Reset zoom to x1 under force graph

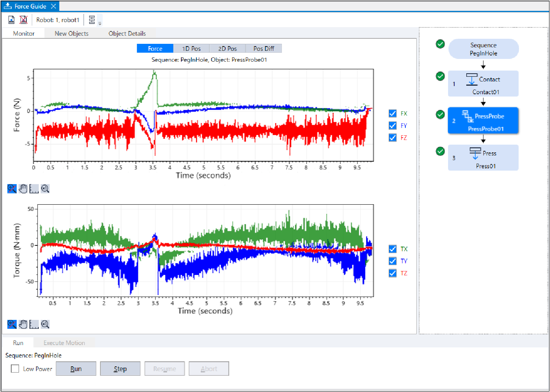[45, 189]
